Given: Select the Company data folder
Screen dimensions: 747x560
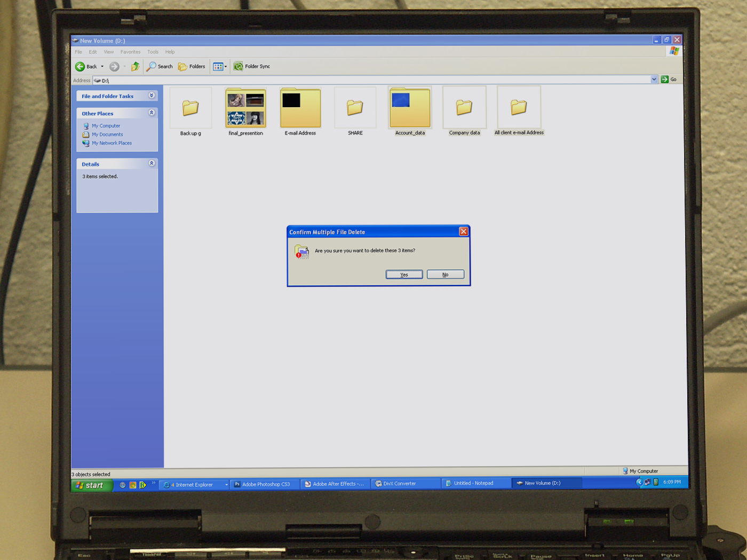Looking at the screenshot, I should 464,111.
